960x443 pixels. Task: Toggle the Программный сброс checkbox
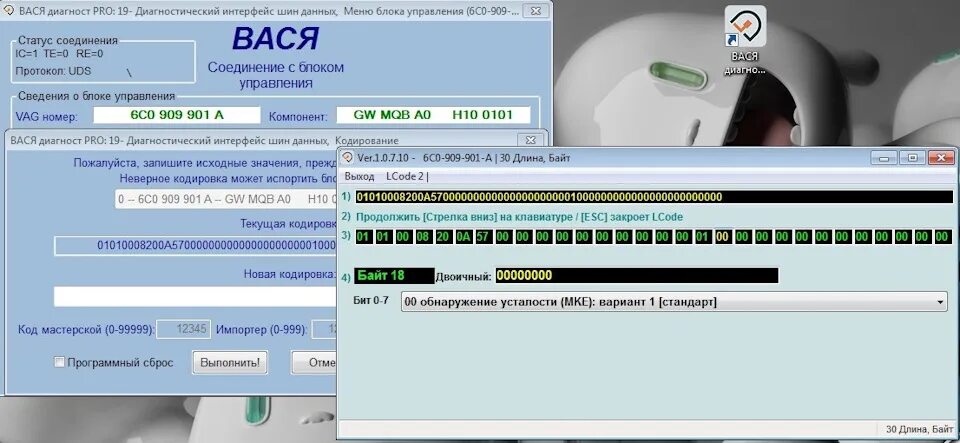(x=59, y=362)
